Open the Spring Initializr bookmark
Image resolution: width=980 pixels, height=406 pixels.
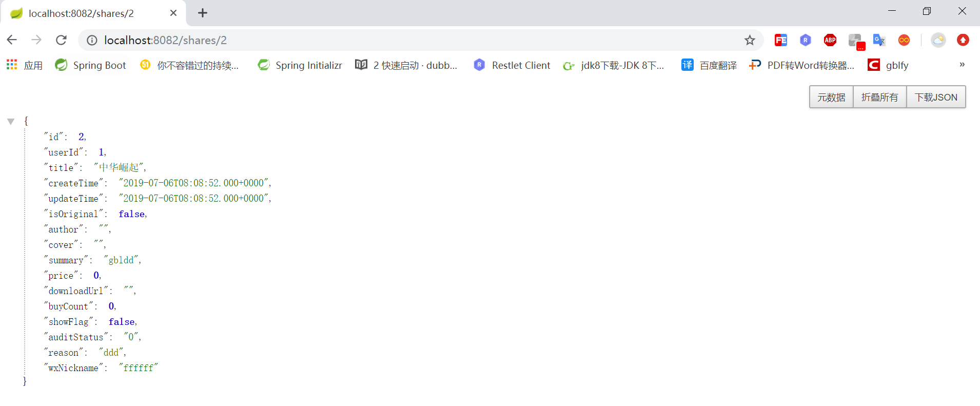(300, 65)
